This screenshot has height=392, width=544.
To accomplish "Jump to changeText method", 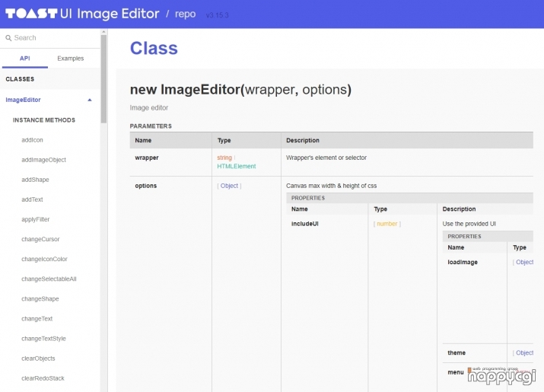I will 37,318.
